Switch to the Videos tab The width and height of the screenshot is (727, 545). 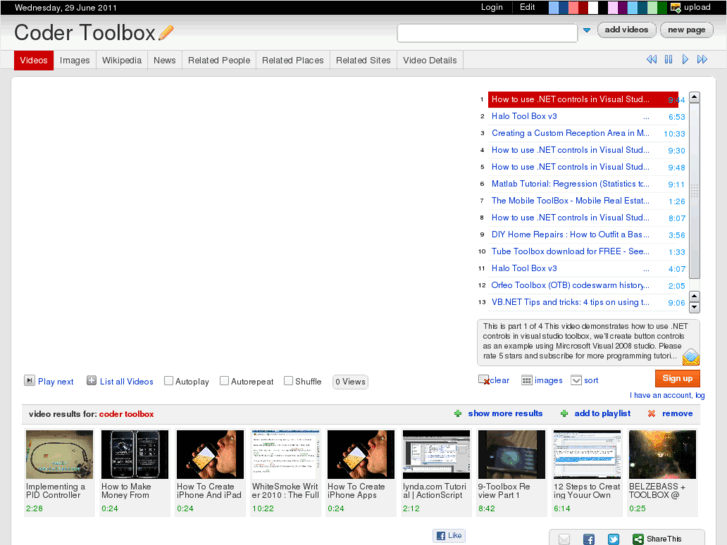tap(33, 60)
